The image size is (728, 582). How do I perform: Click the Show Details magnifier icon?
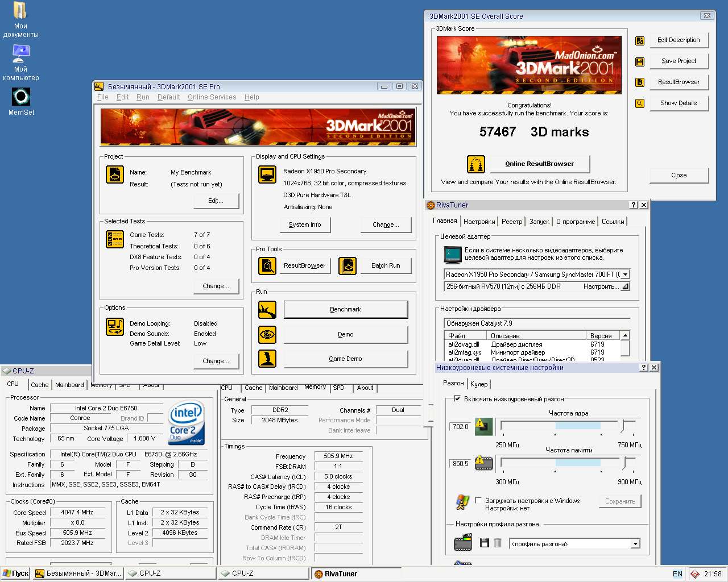tap(640, 103)
